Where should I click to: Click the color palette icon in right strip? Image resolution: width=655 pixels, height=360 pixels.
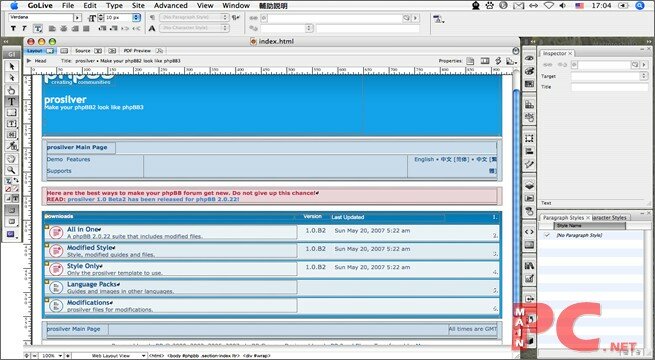coord(529,71)
